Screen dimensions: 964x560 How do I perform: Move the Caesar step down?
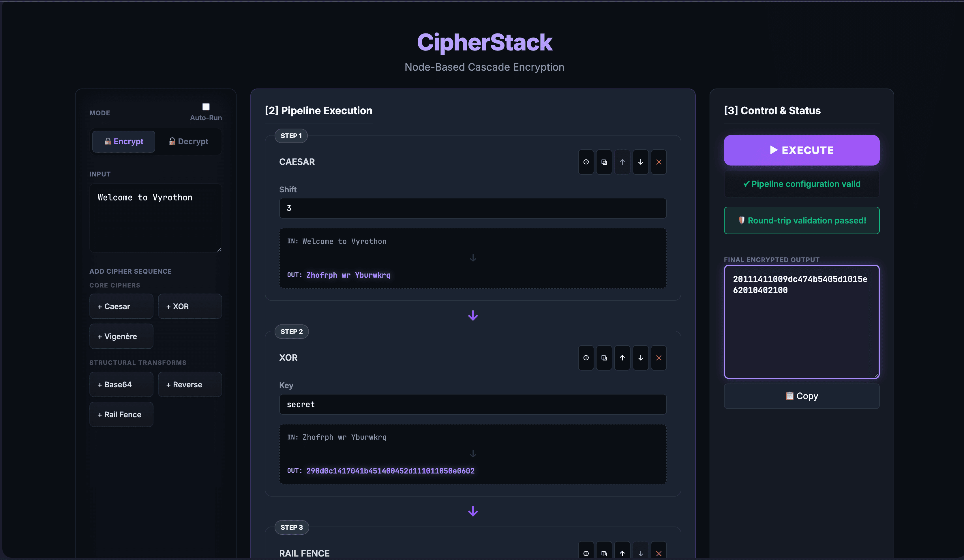pyautogui.click(x=640, y=162)
